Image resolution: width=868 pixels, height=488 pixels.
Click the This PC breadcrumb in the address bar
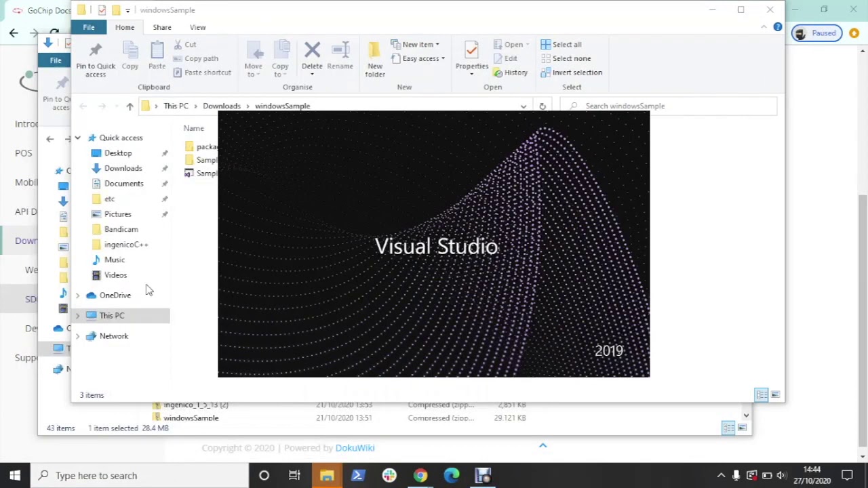pyautogui.click(x=176, y=106)
